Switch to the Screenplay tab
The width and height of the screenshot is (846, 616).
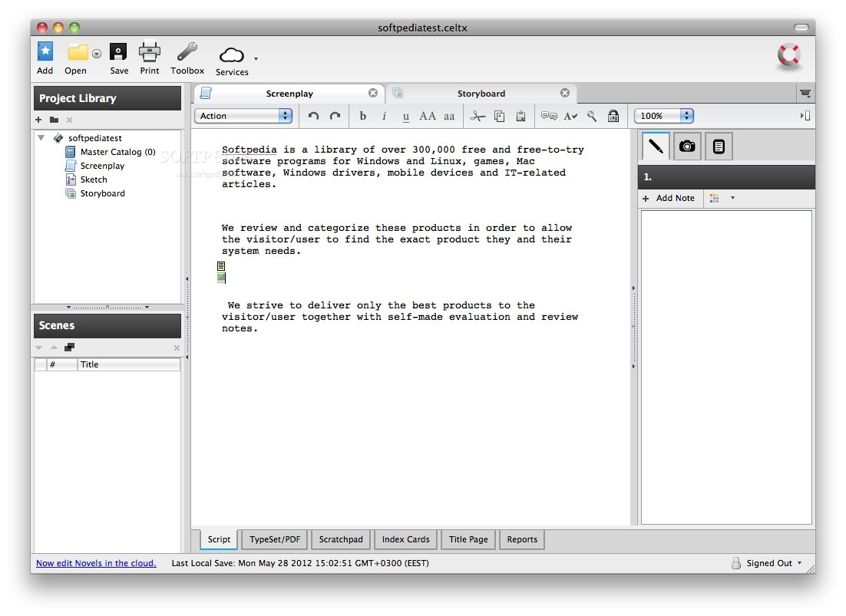point(289,94)
